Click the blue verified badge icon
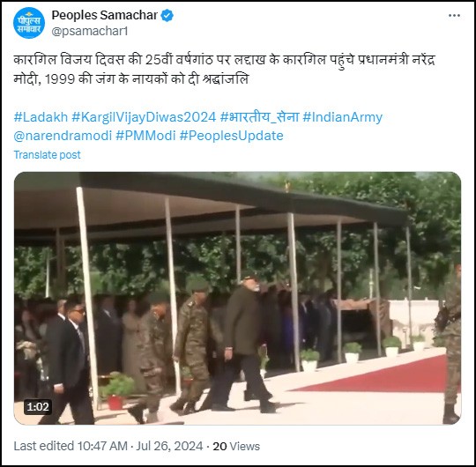The width and height of the screenshot is (476, 467). click(x=167, y=16)
